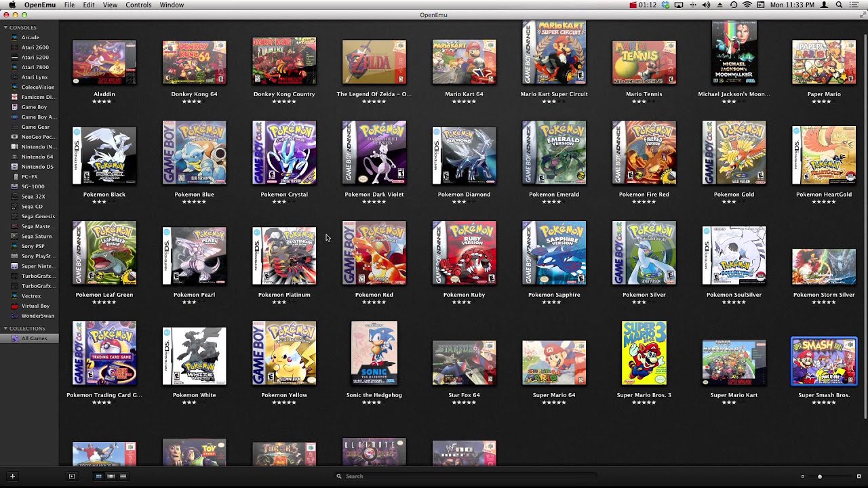Select the Pokemon Platinum cover

click(x=284, y=256)
